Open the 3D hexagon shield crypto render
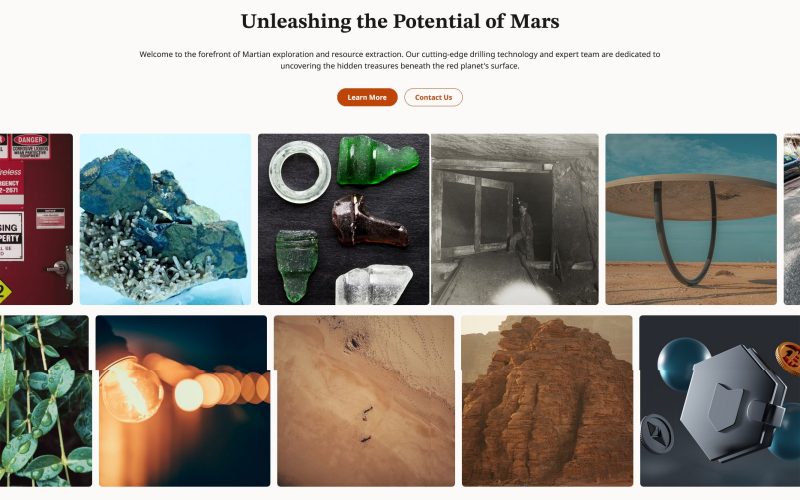Screen dimensions: 800x500 pos(719,401)
